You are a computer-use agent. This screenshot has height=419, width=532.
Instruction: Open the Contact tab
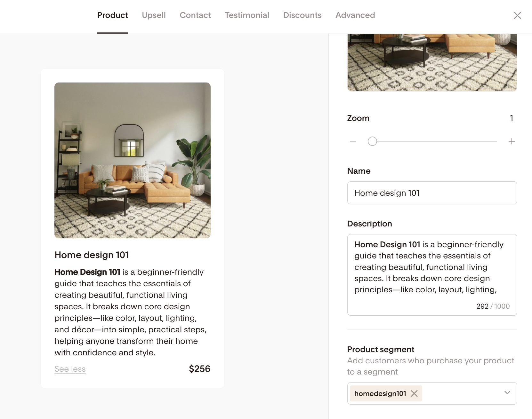tap(195, 15)
